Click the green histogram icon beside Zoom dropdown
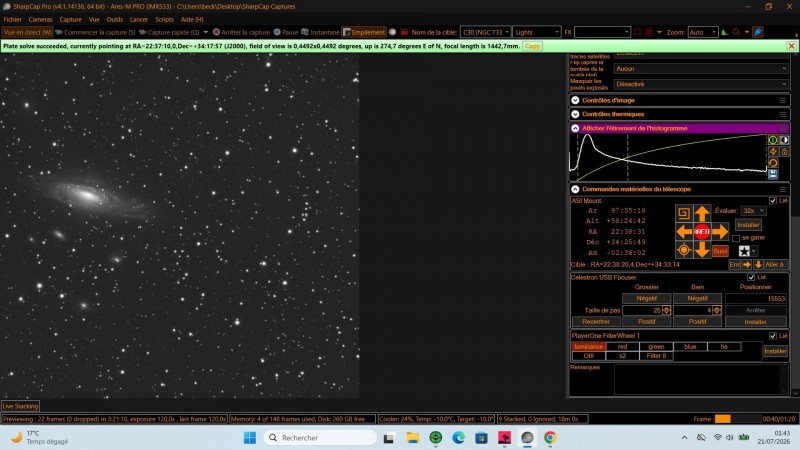 724,32
